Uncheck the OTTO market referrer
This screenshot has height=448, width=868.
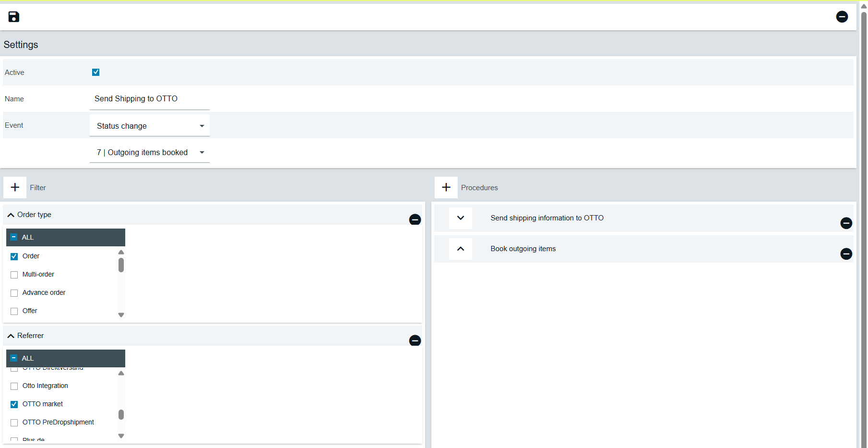(x=14, y=404)
